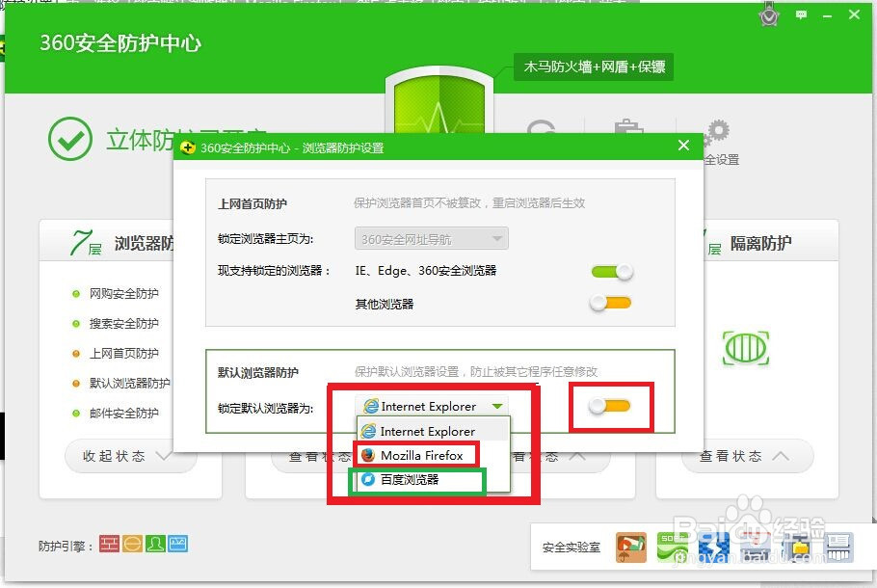Click the shield plus icon in dialog title
Screen dimensions: 877x588
(x=187, y=147)
